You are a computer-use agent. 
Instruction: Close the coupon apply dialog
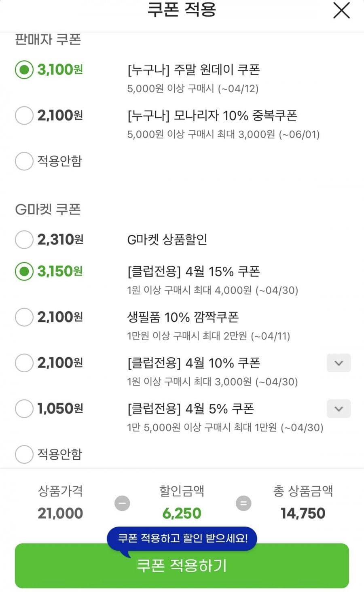tap(341, 11)
